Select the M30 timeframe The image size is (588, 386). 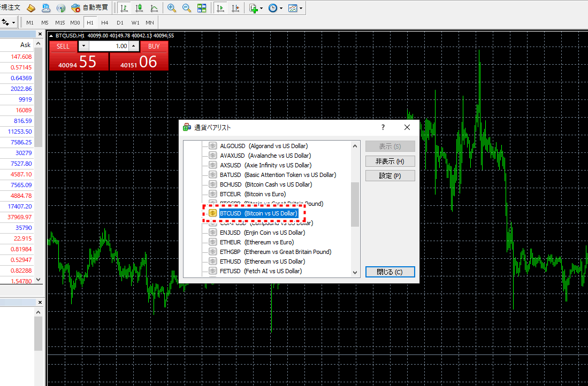(x=75, y=23)
